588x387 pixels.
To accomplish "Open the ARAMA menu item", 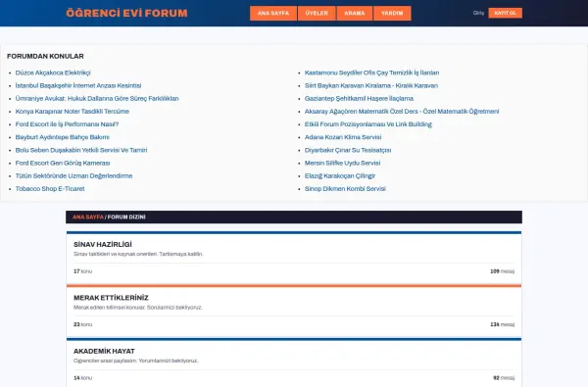I will [355, 13].
